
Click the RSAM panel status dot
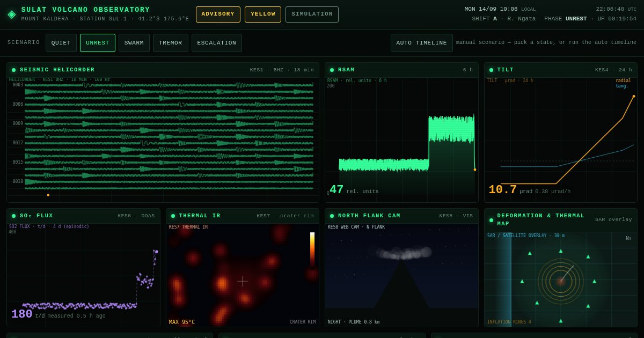[x=332, y=70]
